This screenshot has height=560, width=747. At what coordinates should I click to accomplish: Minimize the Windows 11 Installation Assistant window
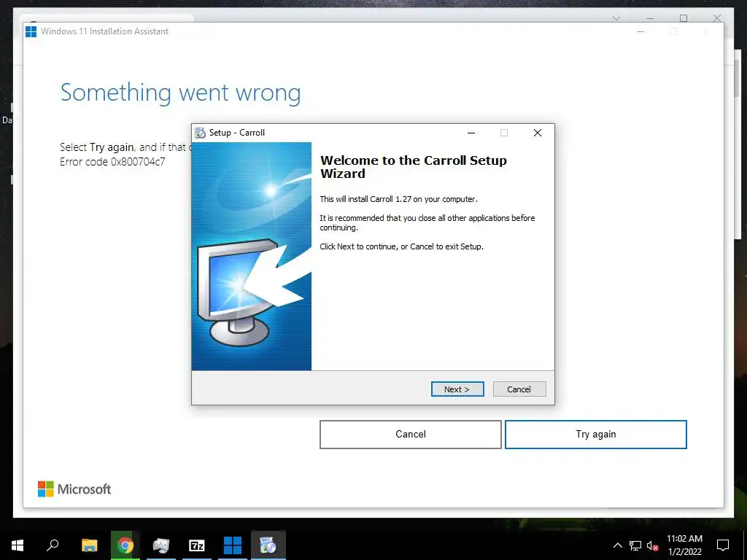[640, 32]
